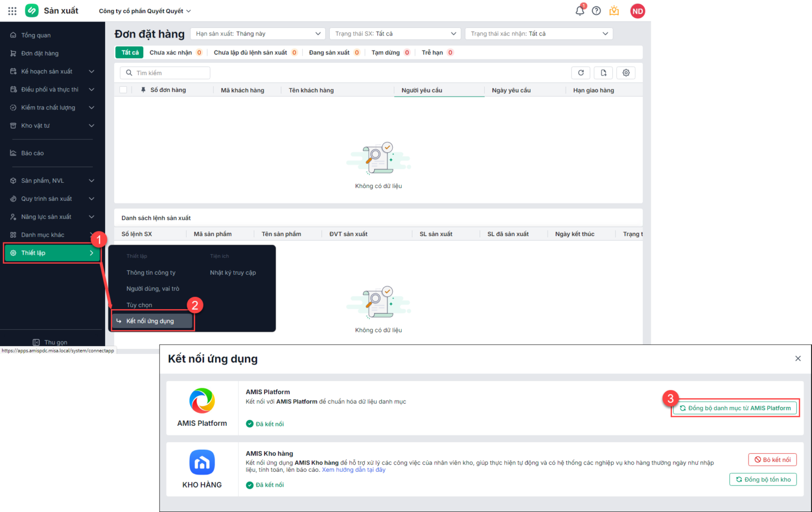Tick the select-all checkbox in the orders table
The height and width of the screenshot is (512, 812).
pos(123,89)
